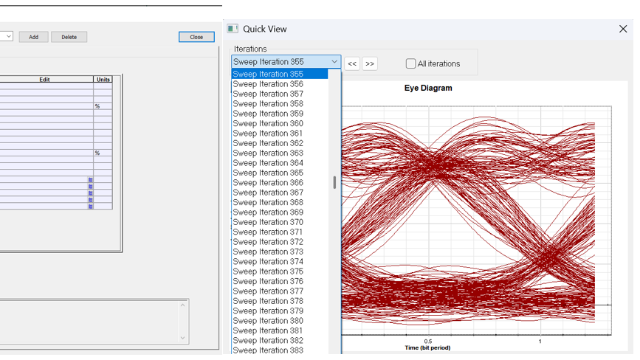Select Sweep Iteration 370 in the list
Viewport: 640px width, 360px height.
point(280,222)
